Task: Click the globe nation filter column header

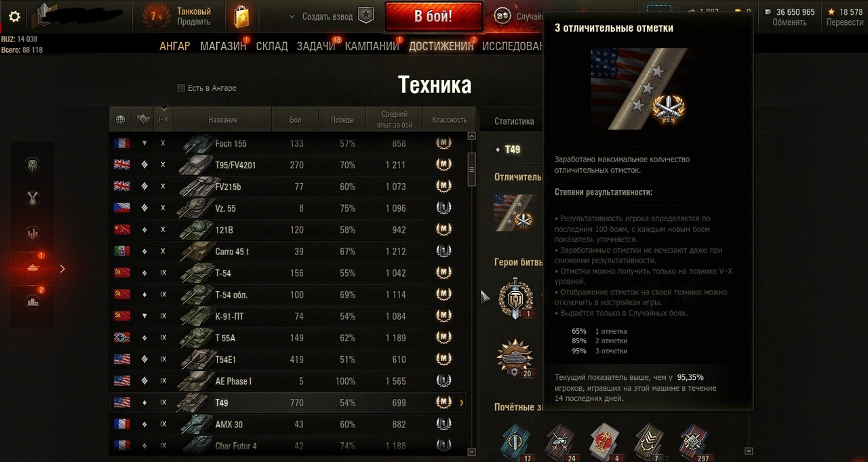Action: coord(121,119)
